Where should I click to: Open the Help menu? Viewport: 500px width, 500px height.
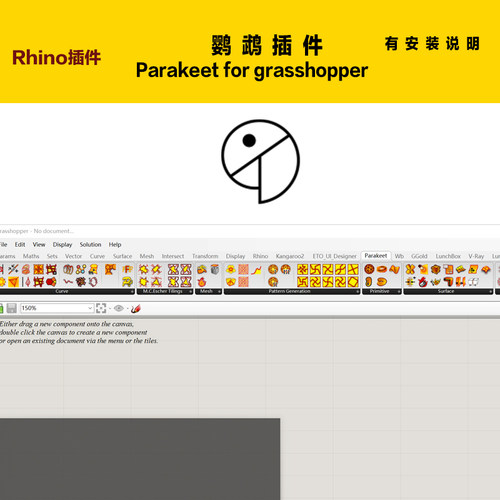click(115, 244)
